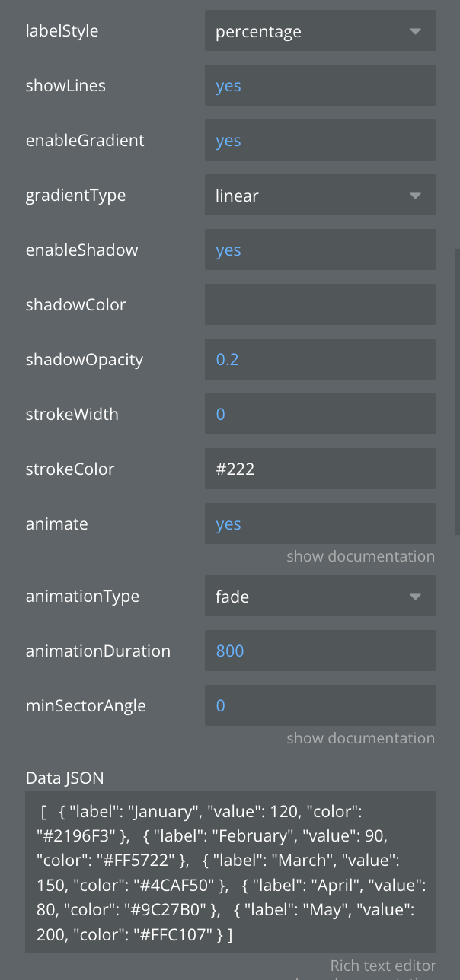Viewport: 460px width, 980px height.
Task: Click the animationType dropdown arrow icon
Action: click(415, 597)
